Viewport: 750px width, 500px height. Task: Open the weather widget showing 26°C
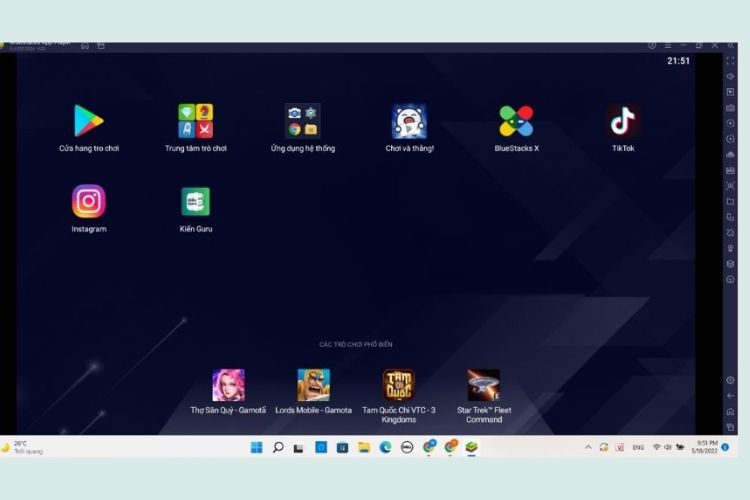23,447
